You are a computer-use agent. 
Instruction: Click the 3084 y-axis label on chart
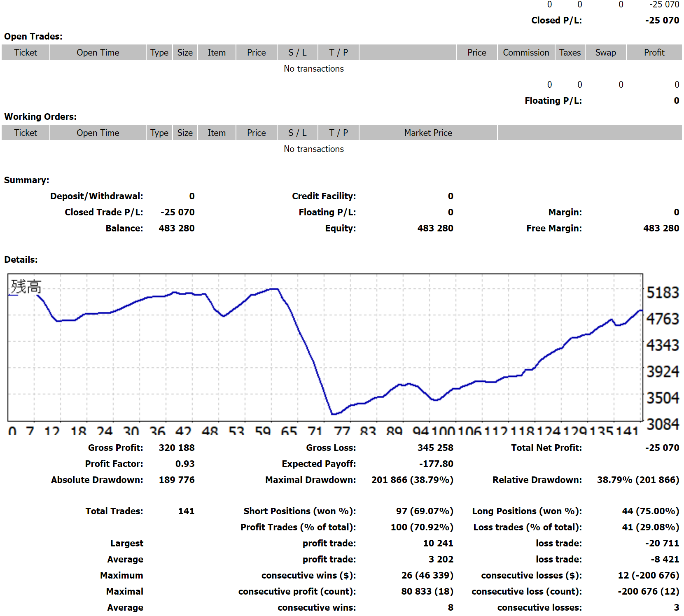point(663,424)
